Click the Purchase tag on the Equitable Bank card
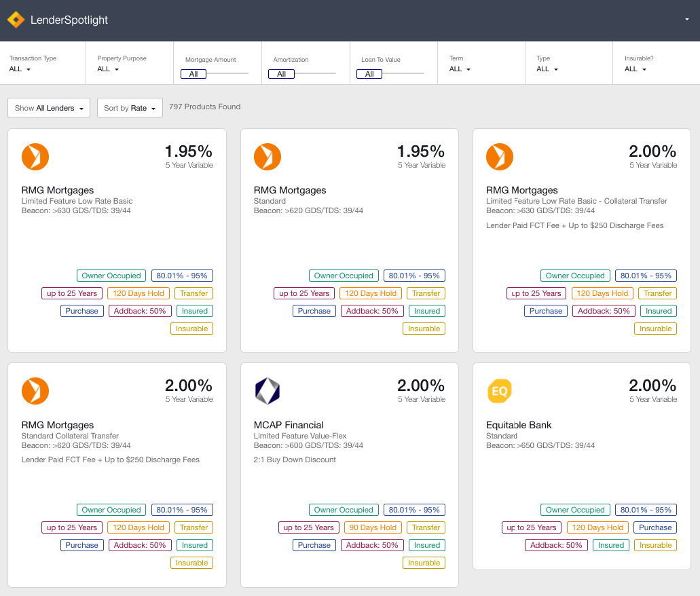This screenshot has height=596, width=700. 655,527
